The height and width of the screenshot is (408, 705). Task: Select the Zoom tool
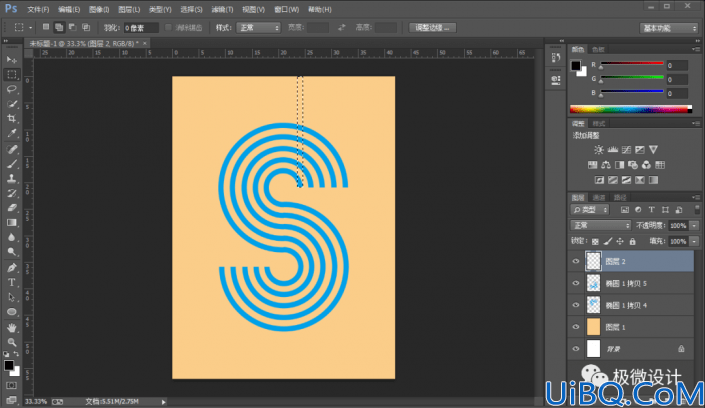(12, 342)
